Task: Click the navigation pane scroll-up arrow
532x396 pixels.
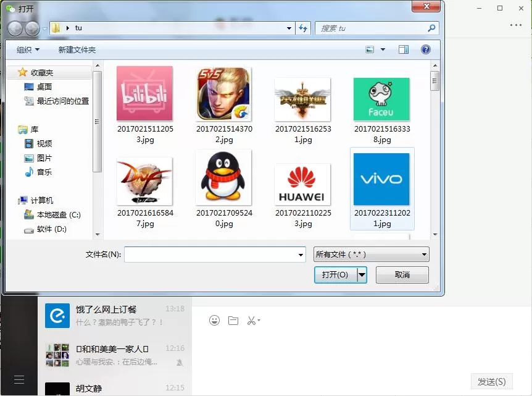Action: (x=98, y=65)
